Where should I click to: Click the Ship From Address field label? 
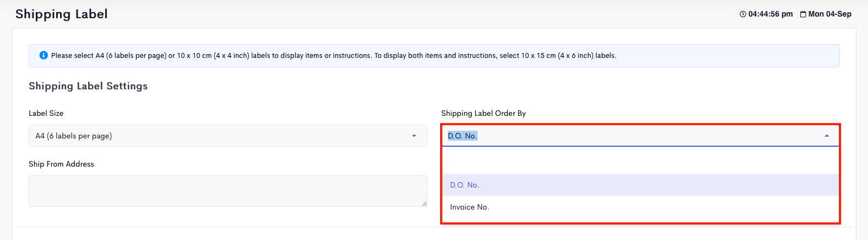61,164
